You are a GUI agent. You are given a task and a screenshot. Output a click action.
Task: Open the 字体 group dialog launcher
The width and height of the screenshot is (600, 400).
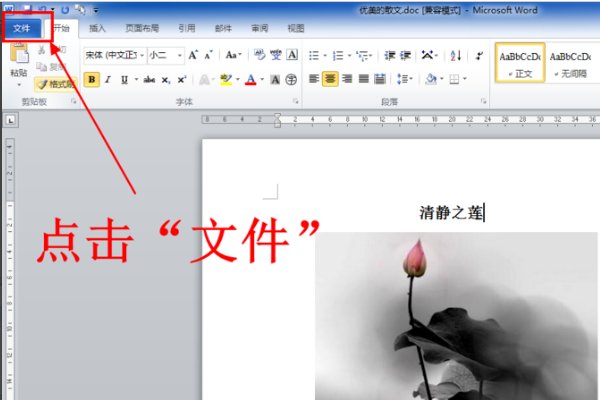pyautogui.click(x=295, y=101)
